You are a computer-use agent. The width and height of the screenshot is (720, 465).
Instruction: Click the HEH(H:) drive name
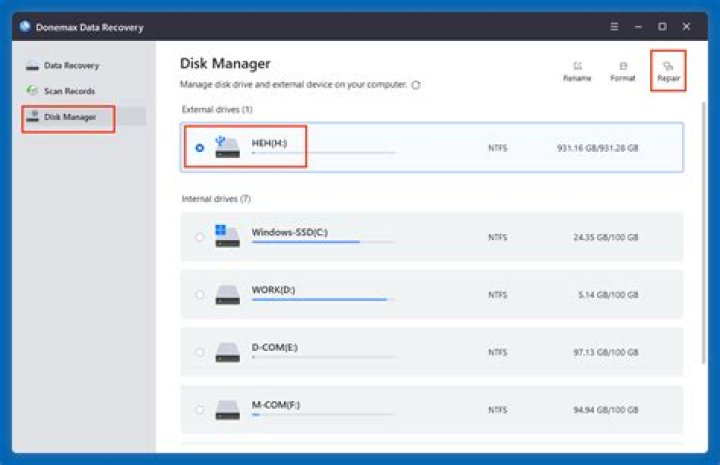point(269,143)
